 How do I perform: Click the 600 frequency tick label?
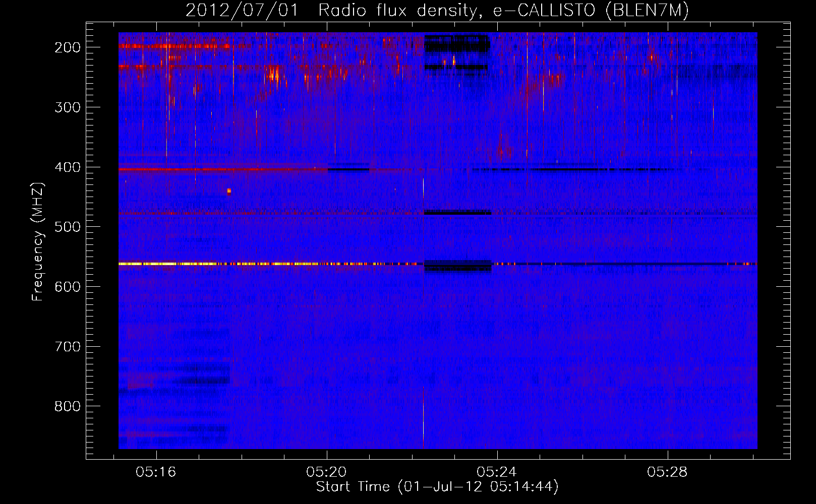68,287
